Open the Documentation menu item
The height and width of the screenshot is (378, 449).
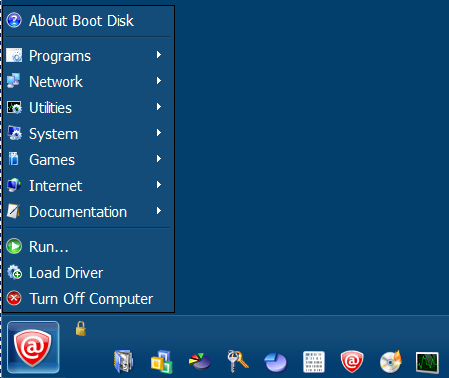88,211
